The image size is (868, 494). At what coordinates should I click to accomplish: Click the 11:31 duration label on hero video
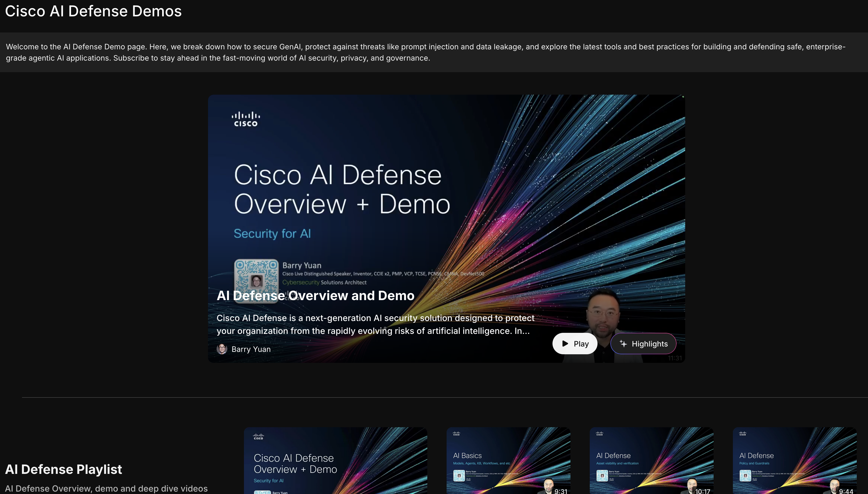pos(675,358)
